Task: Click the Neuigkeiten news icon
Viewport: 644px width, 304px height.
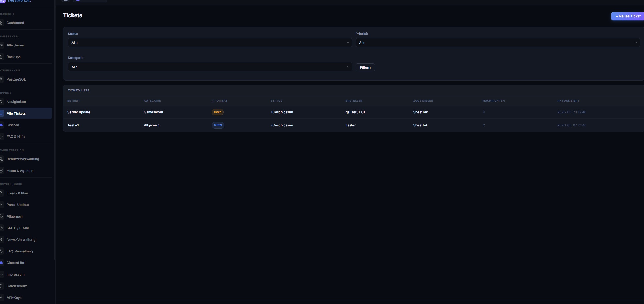Action: [1, 102]
